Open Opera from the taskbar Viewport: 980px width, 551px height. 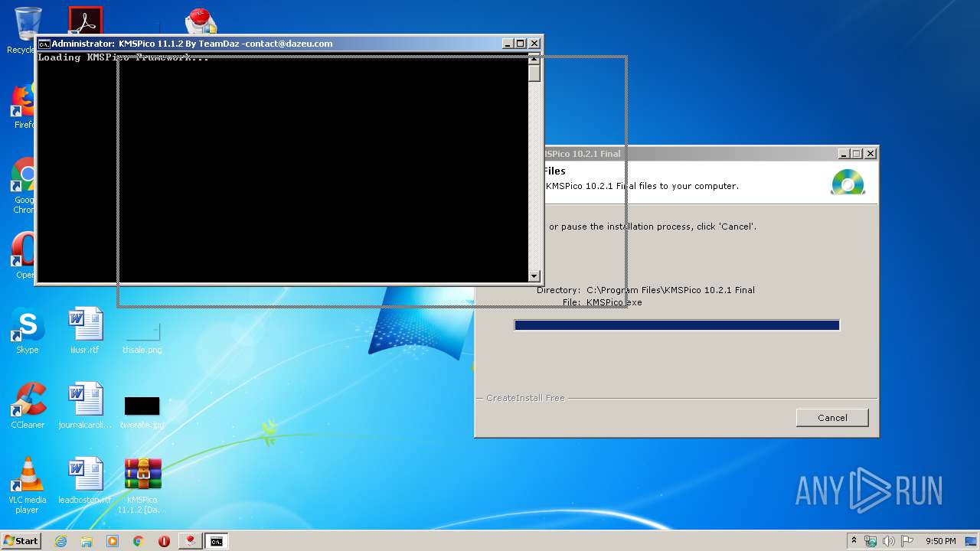pyautogui.click(x=164, y=541)
